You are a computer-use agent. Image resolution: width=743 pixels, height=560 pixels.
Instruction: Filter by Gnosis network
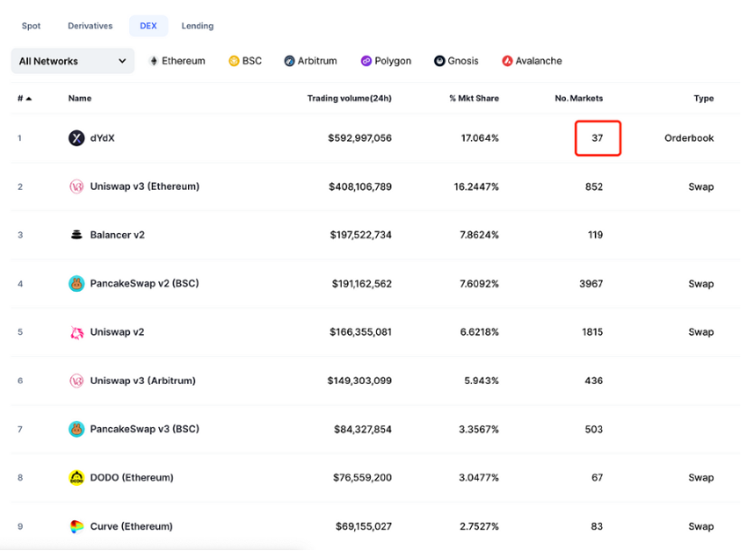point(456,61)
